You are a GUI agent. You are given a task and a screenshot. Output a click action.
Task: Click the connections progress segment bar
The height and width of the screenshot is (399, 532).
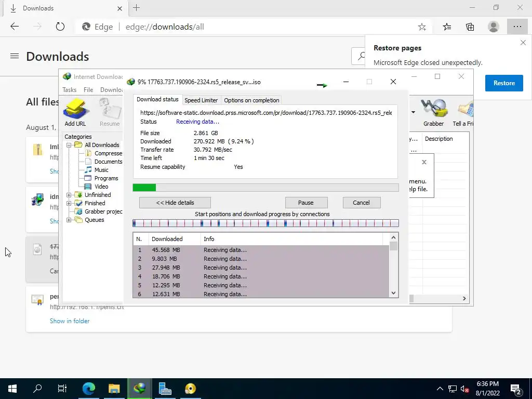(265, 223)
